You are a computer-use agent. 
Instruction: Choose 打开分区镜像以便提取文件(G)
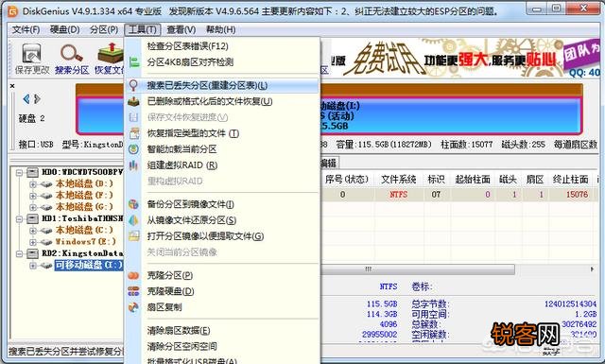(223, 235)
